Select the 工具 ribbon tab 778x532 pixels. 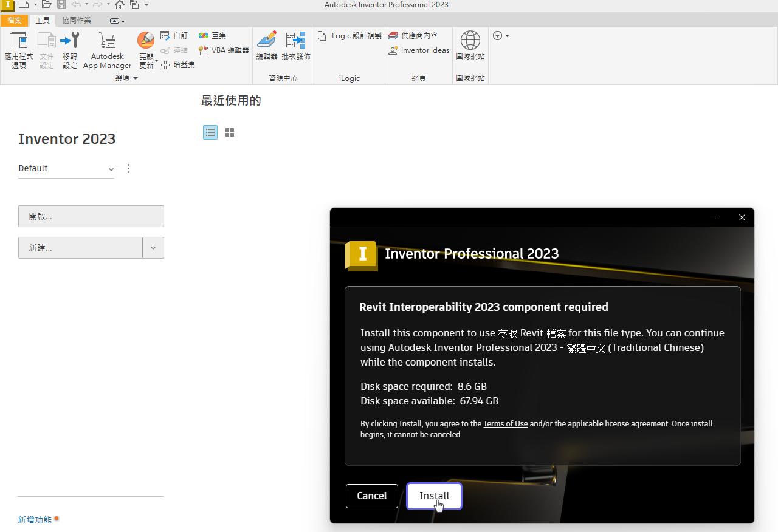pos(43,21)
